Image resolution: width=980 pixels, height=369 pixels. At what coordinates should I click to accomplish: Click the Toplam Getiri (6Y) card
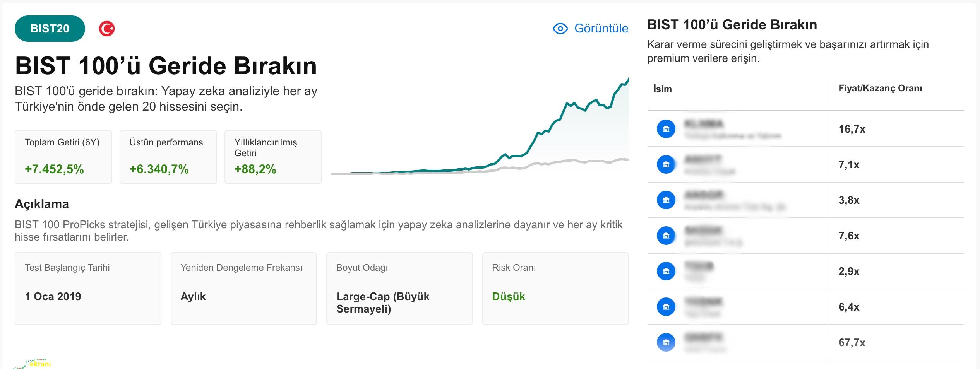pyautogui.click(x=63, y=157)
